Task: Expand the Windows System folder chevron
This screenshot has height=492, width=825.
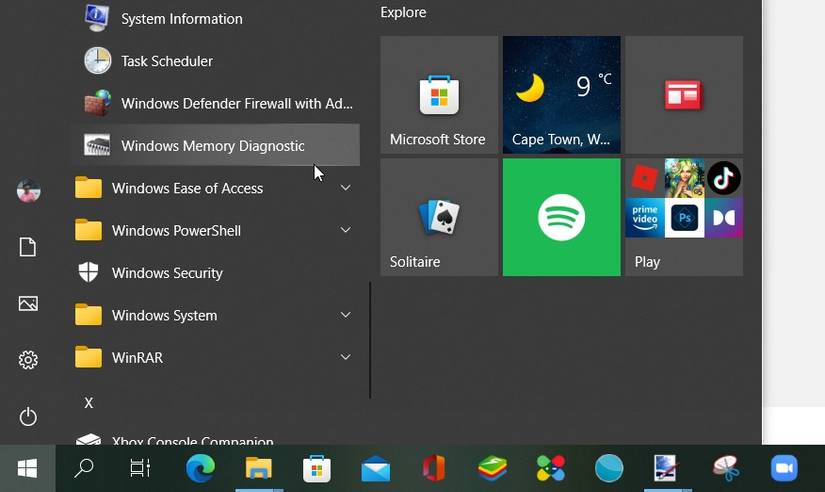Action: point(346,315)
